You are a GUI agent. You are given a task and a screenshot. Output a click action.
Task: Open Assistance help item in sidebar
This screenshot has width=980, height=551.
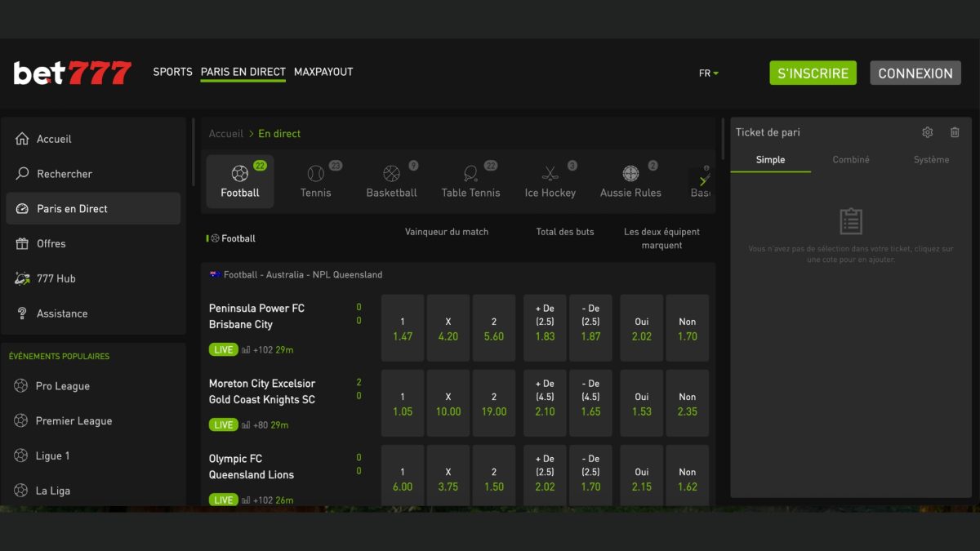click(93, 313)
